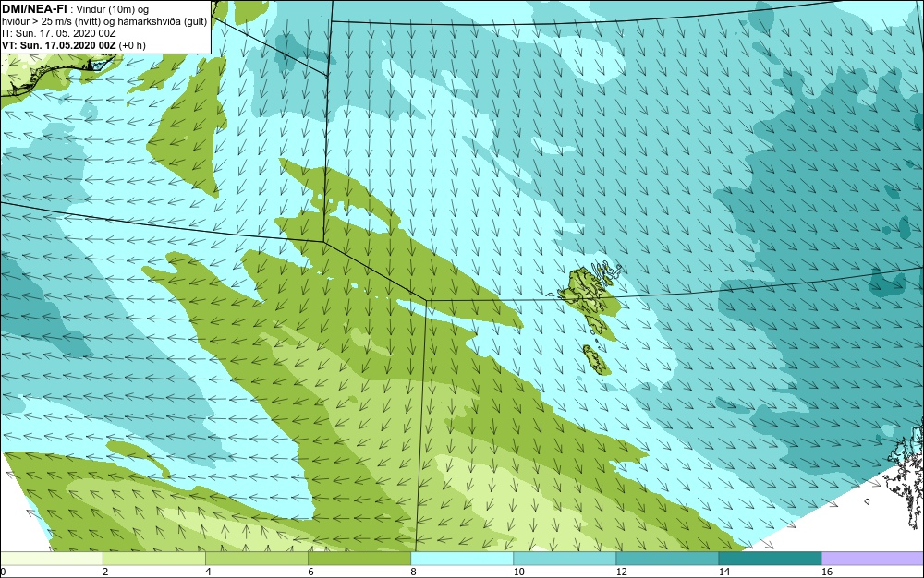Click the legend label '8'
The image size is (924, 578).
click(x=413, y=572)
